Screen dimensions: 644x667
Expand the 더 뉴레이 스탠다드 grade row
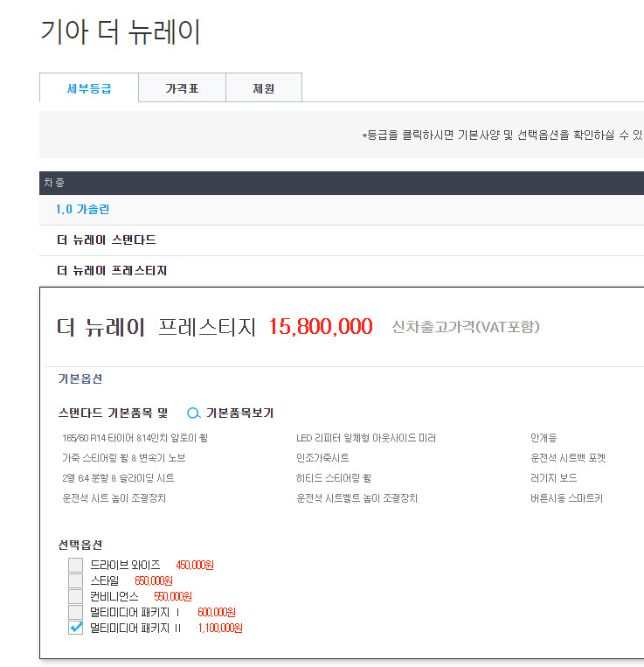342,240
